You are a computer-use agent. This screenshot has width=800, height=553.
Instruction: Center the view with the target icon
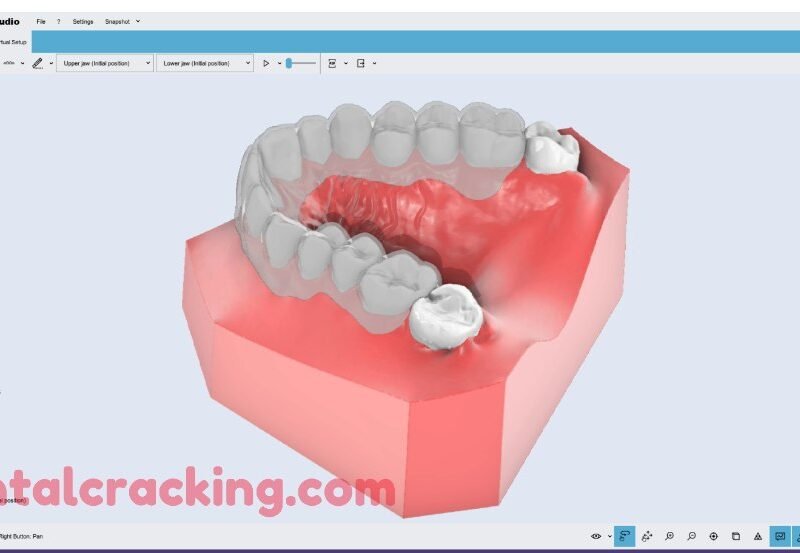click(713, 536)
